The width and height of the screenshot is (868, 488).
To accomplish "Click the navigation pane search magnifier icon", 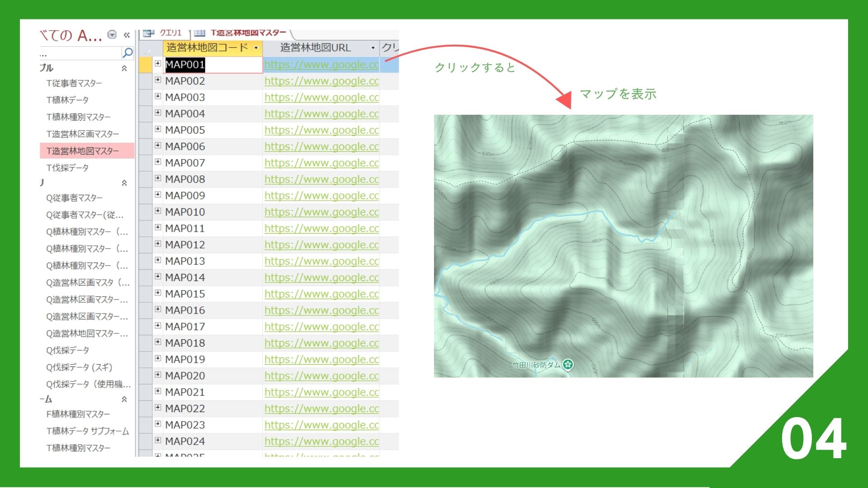I will [x=127, y=53].
